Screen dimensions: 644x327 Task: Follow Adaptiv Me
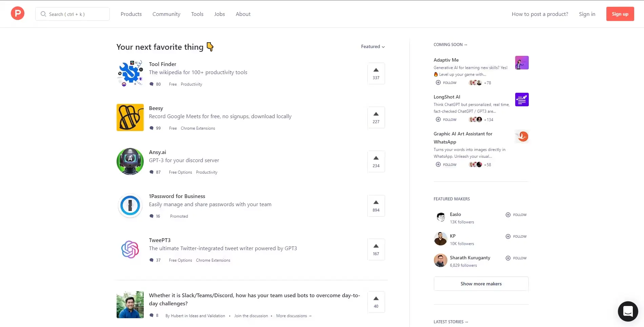[x=446, y=83]
